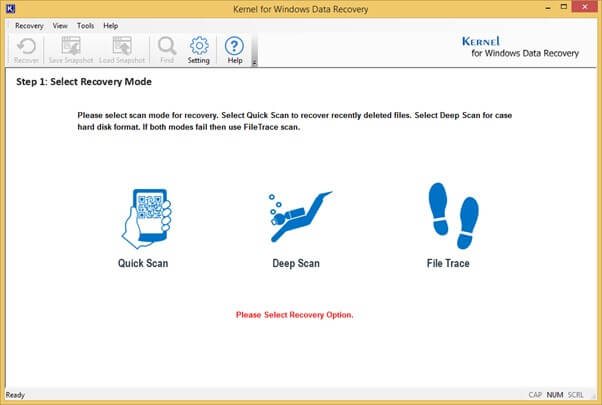Click the NUM indicator in status bar
Screen dimensions: 602x405
pyautogui.click(x=555, y=395)
